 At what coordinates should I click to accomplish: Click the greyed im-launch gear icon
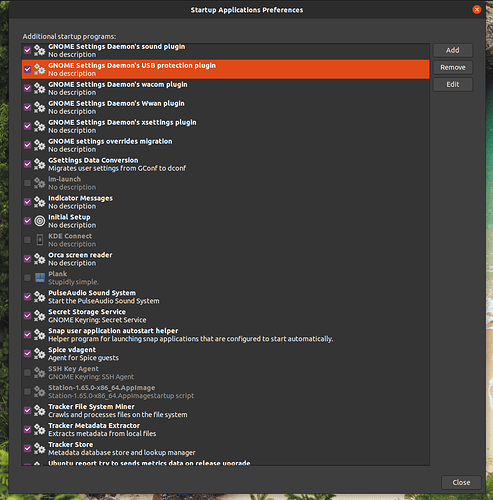[x=39, y=183]
